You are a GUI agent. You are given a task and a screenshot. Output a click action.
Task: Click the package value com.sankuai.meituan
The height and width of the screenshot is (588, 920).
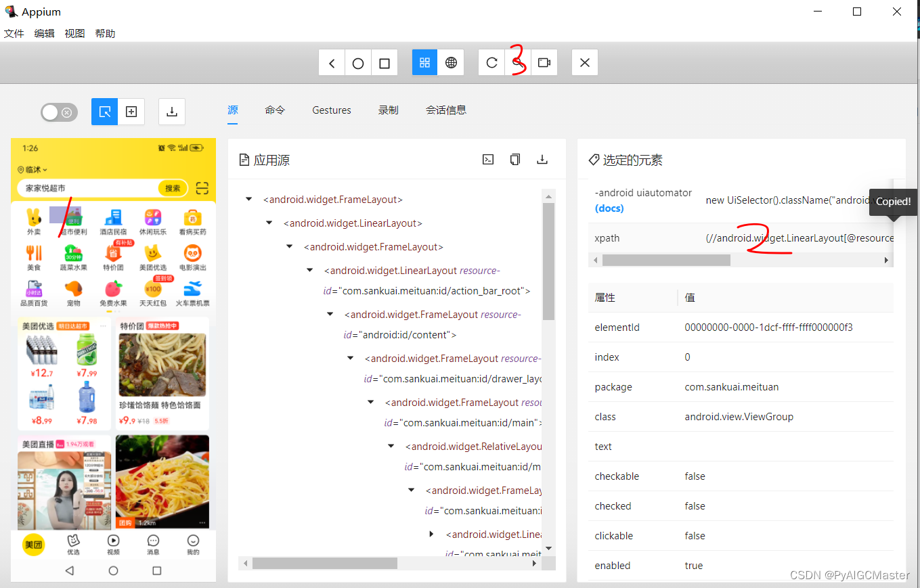coord(732,387)
